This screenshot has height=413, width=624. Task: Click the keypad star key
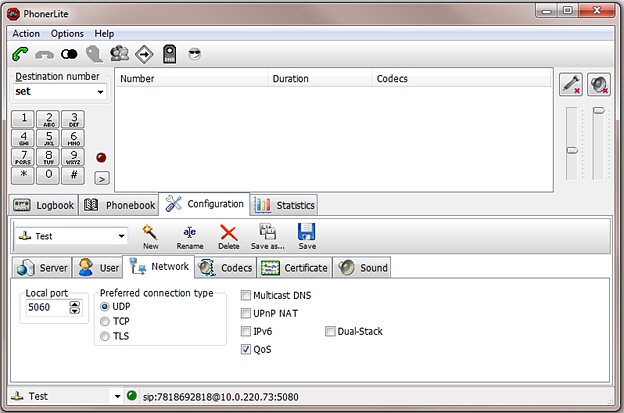(23, 175)
